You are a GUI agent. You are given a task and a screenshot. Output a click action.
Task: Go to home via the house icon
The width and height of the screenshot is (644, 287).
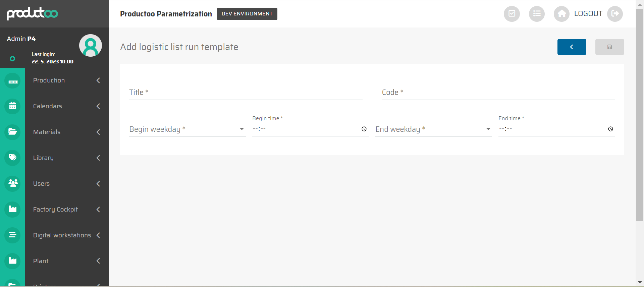click(x=561, y=14)
